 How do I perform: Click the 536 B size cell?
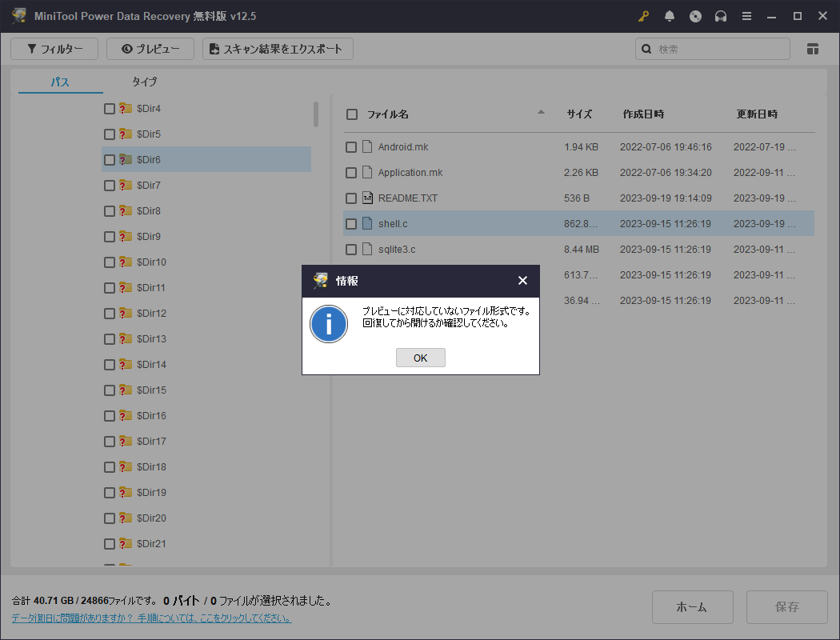coord(577,198)
